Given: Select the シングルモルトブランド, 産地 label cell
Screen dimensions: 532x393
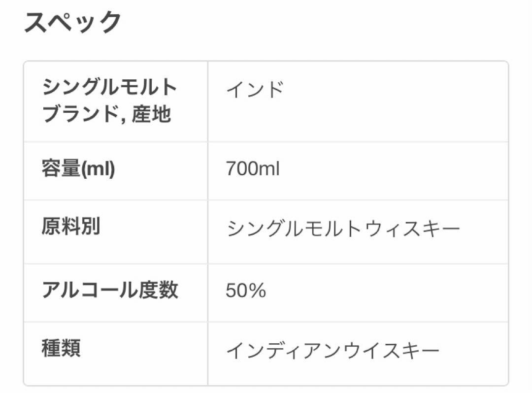Looking at the screenshot, I should pyautogui.click(x=116, y=102).
